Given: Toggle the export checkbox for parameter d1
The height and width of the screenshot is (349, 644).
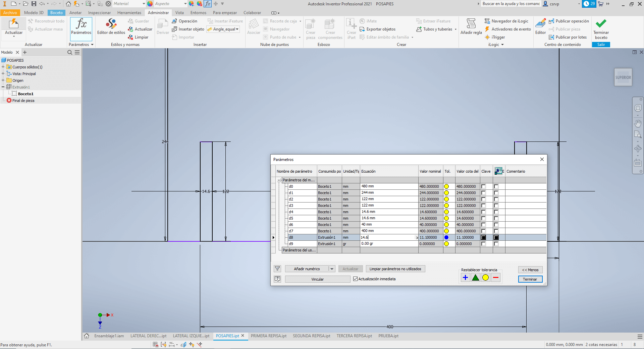Looking at the screenshot, I should point(496,193).
